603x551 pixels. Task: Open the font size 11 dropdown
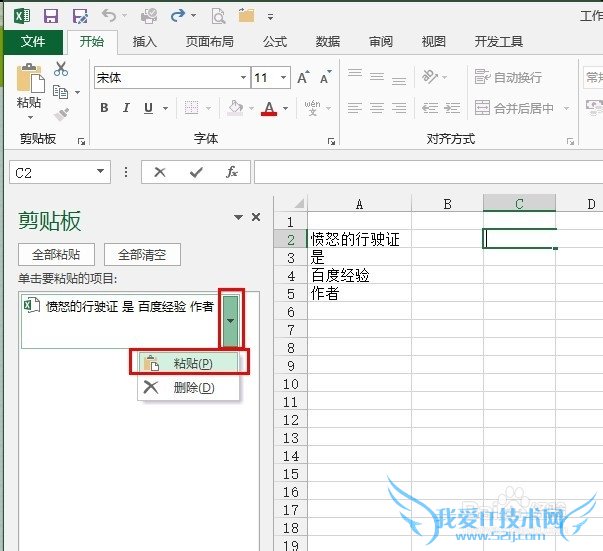[283, 78]
